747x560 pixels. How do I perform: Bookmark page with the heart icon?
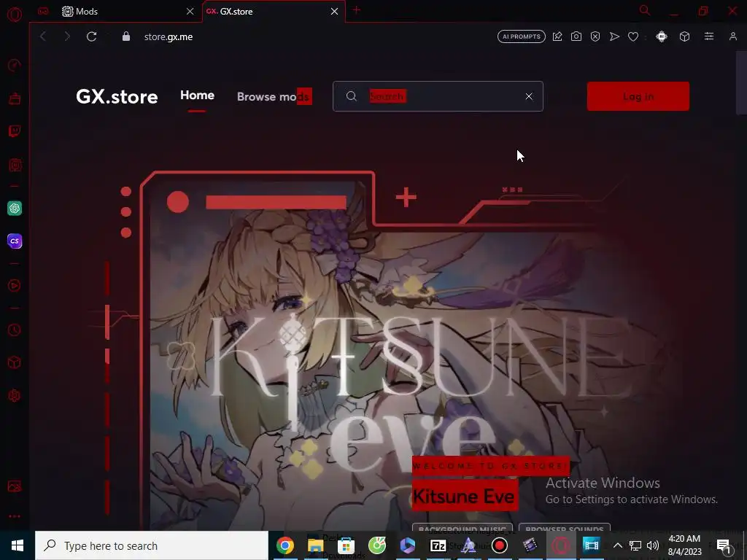point(633,36)
